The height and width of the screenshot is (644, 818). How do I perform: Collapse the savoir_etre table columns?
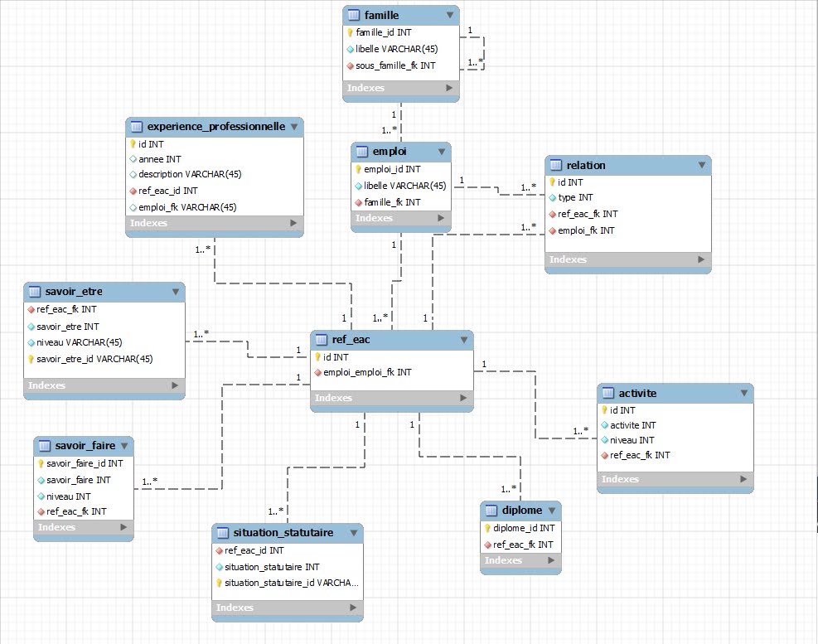[x=176, y=292]
